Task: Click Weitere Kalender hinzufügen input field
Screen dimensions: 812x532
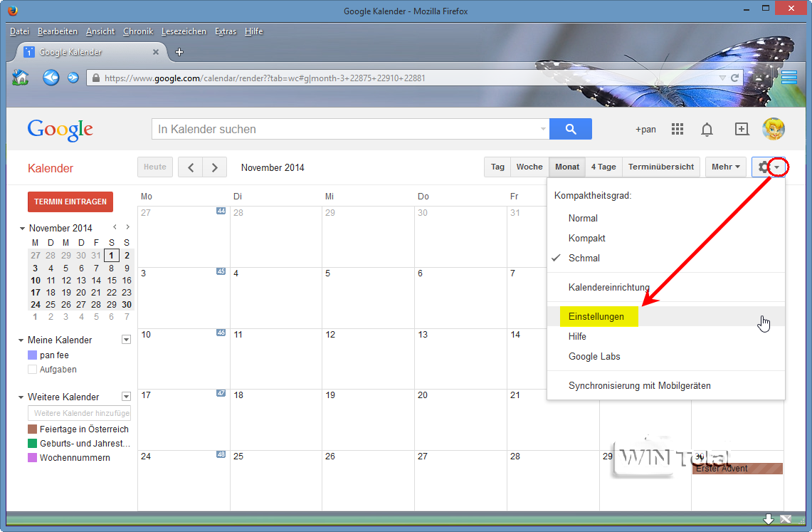Action: click(x=79, y=413)
